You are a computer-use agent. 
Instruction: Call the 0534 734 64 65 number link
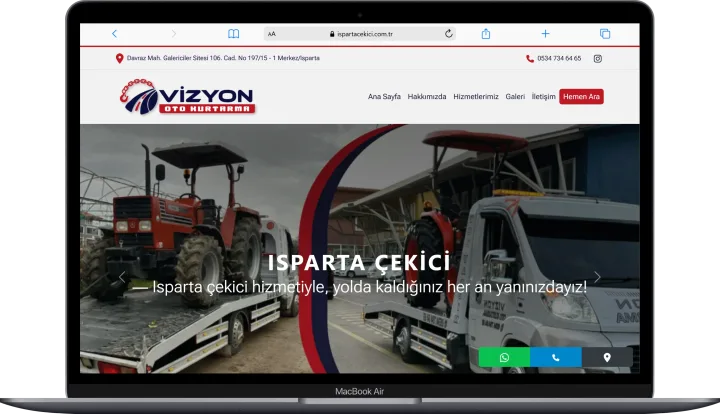click(559, 58)
